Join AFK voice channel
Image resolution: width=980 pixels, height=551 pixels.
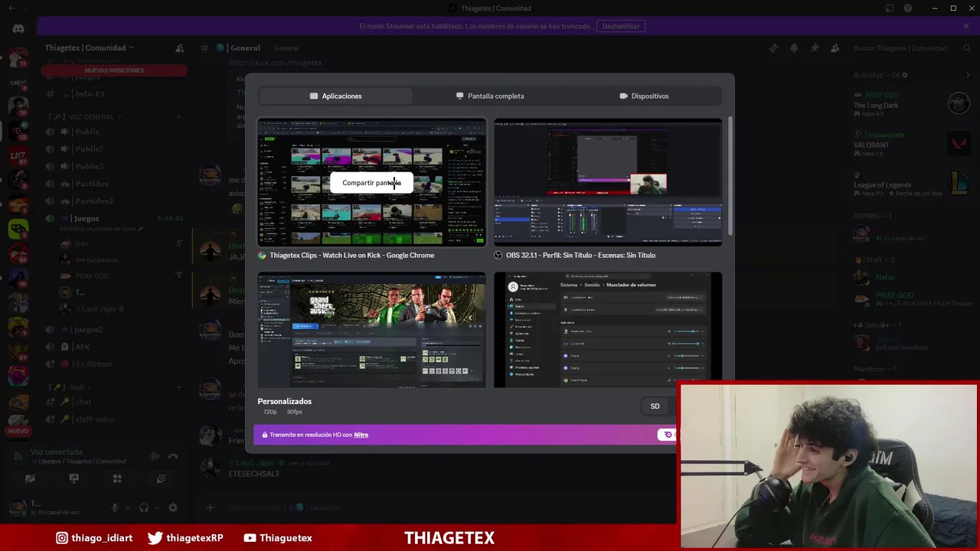click(113, 347)
